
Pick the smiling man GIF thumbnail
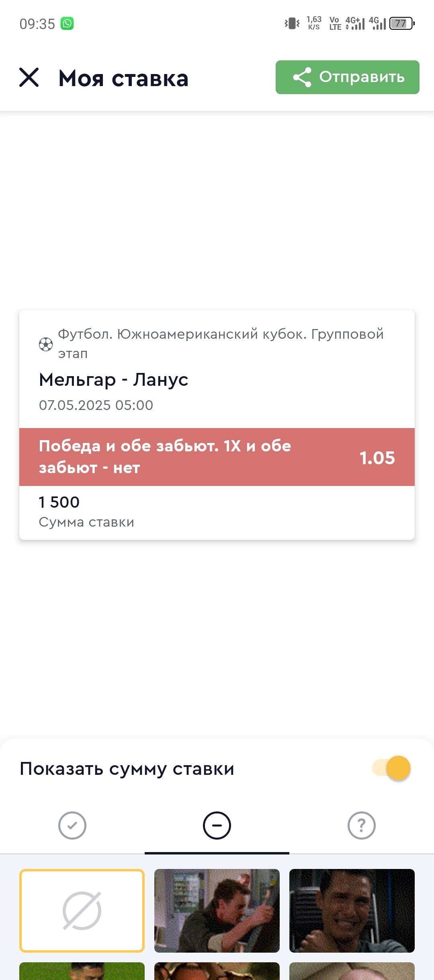click(352, 911)
